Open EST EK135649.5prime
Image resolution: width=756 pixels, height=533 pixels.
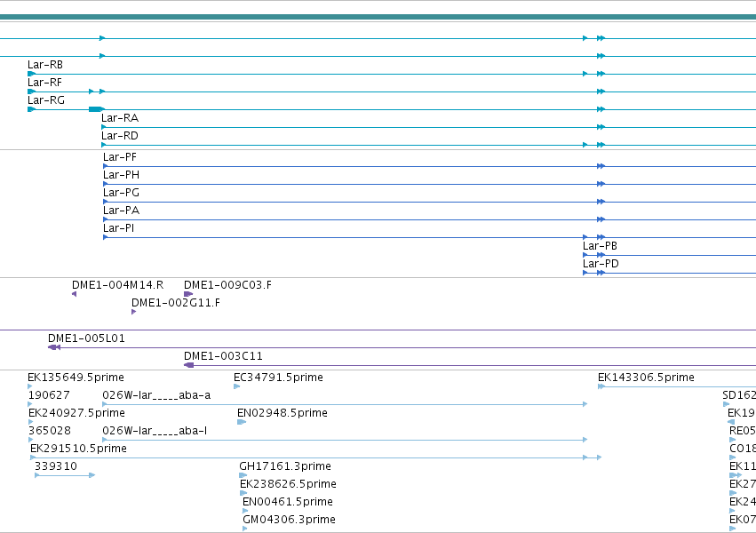(76, 378)
